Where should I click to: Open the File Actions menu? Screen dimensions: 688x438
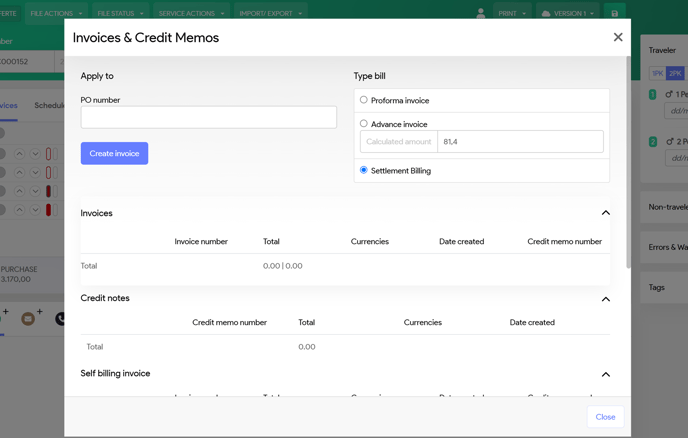click(x=56, y=14)
